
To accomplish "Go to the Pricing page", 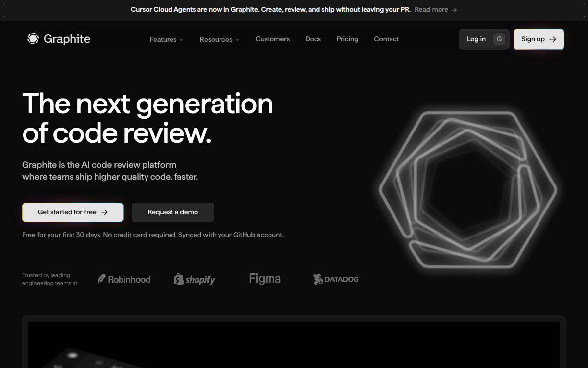I will click(x=347, y=39).
